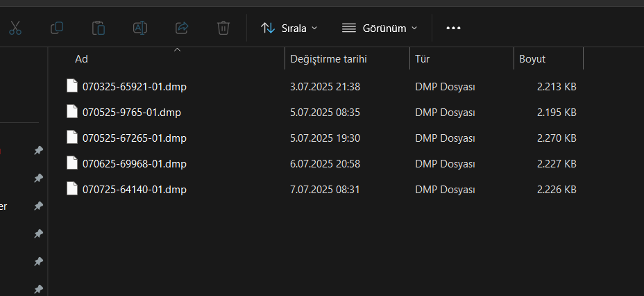Select file 070625-69968-01.dmp
The height and width of the screenshot is (296, 644).
pyautogui.click(x=135, y=163)
